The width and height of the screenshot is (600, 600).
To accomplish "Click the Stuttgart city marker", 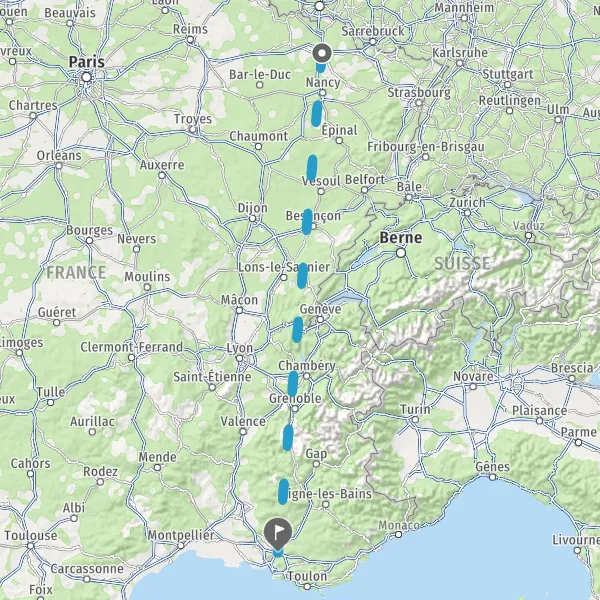I will coord(508,85).
